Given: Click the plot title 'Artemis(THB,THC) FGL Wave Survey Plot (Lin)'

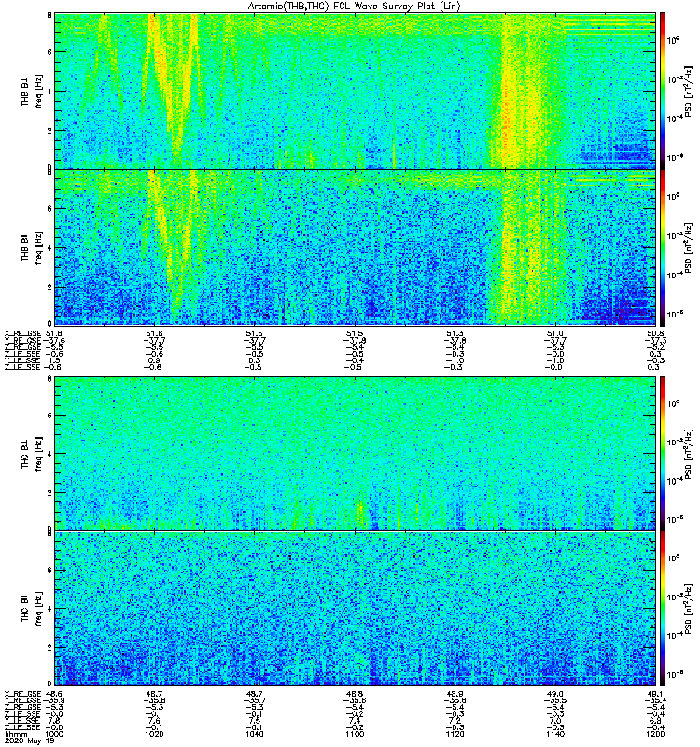Looking at the screenshot, I should coord(355,6).
